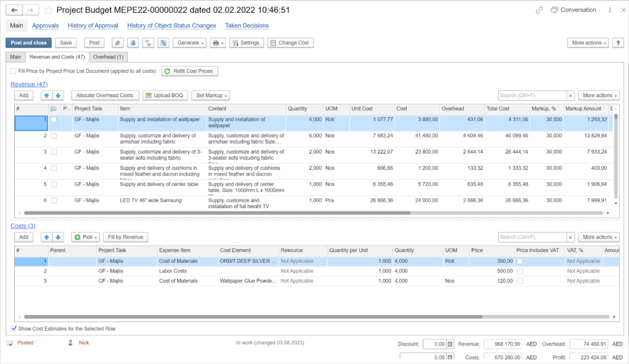This screenshot has width=629, height=364.
Task: Click the Costs table horizontal scrollbar
Action: click(253, 317)
